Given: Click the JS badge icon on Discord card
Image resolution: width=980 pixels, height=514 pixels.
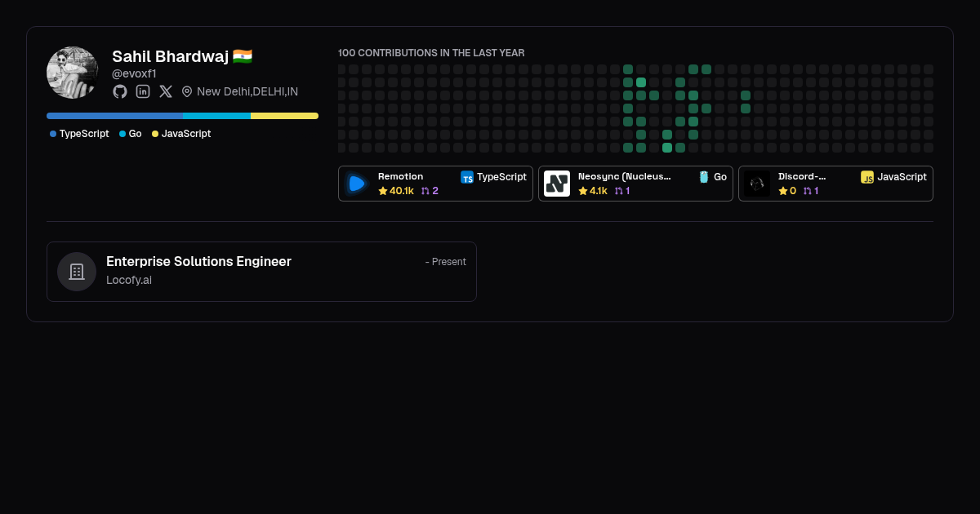Looking at the screenshot, I should (x=867, y=177).
